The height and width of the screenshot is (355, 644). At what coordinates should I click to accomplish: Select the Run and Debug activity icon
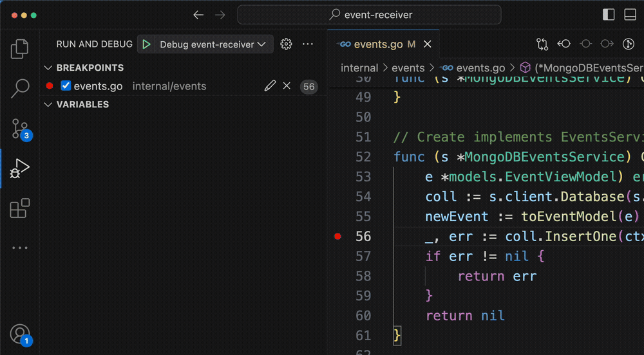point(19,168)
